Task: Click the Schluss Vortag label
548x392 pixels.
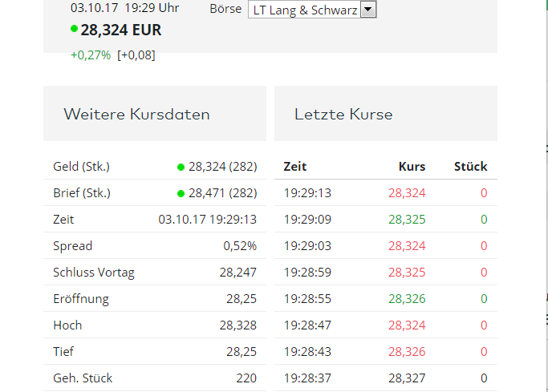Action: (x=94, y=273)
